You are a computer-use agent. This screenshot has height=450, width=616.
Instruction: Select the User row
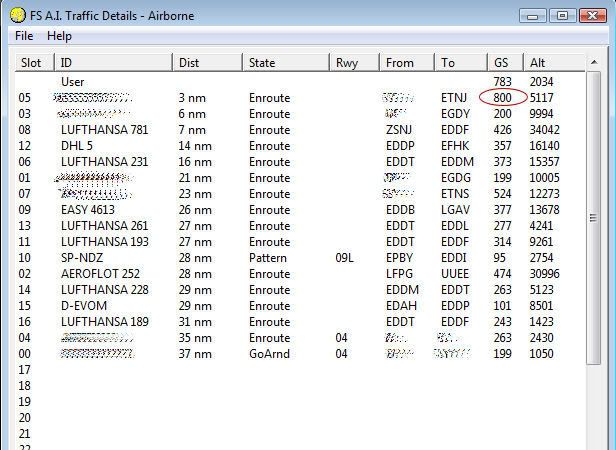tap(299, 82)
